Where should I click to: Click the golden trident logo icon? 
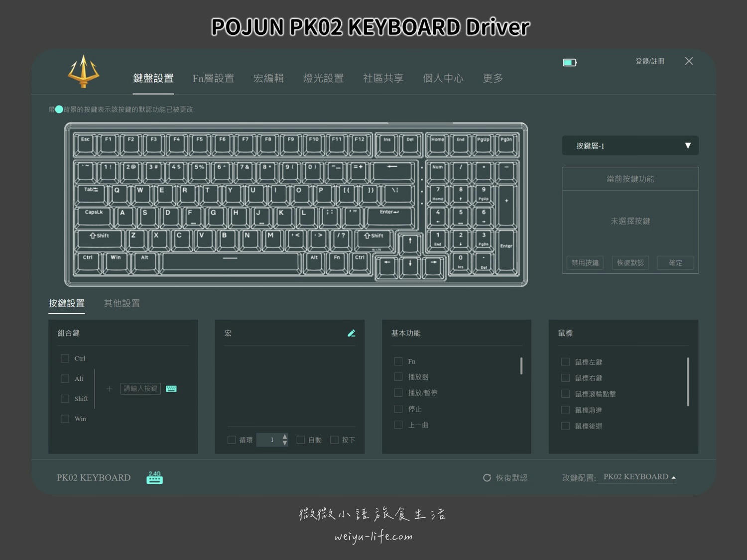click(x=84, y=72)
